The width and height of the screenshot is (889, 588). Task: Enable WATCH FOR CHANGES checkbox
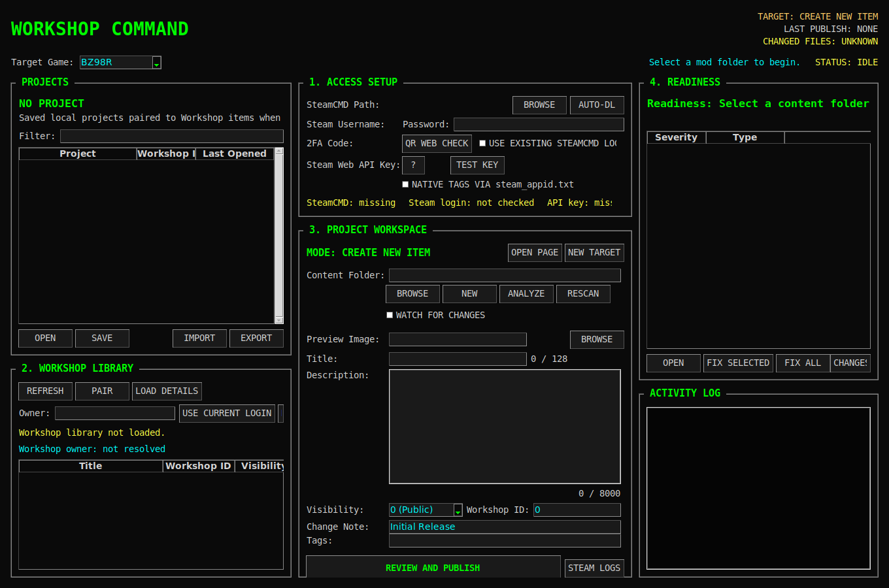point(390,315)
